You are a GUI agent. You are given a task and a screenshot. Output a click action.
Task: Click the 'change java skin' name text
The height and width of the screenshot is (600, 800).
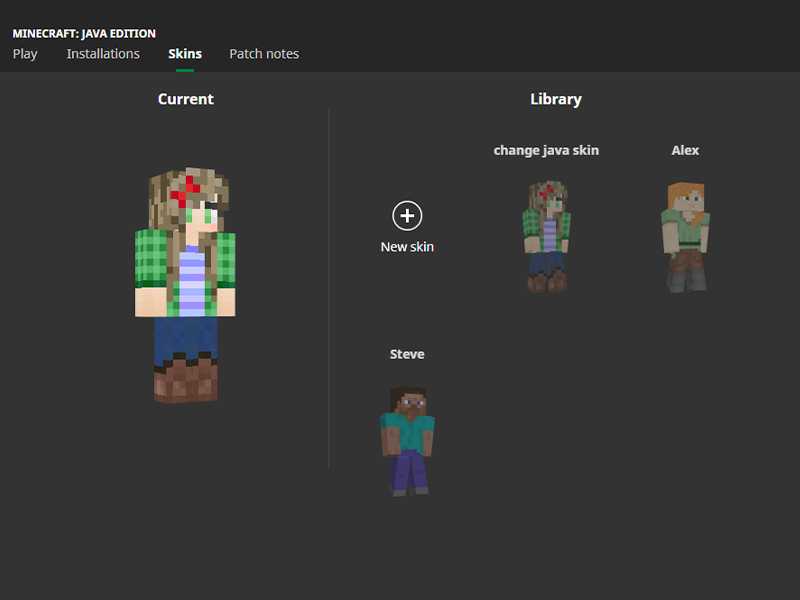pyautogui.click(x=546, y=151)
